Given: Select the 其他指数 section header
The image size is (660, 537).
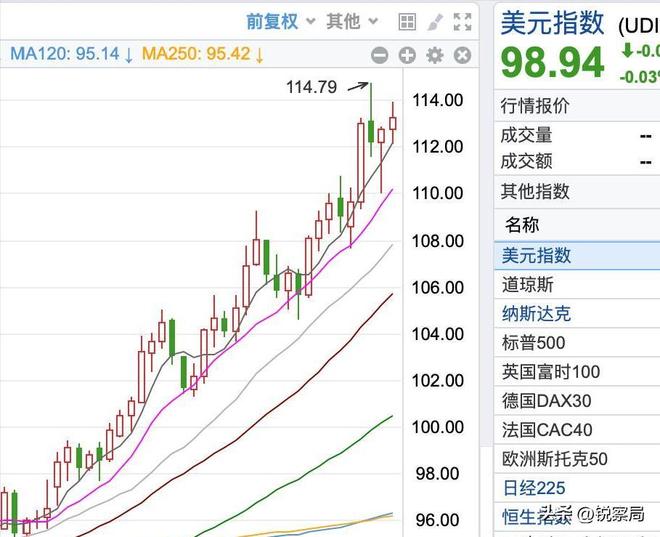Looking at the screenshot, I should pyautogui.click(x=535, y=191).
